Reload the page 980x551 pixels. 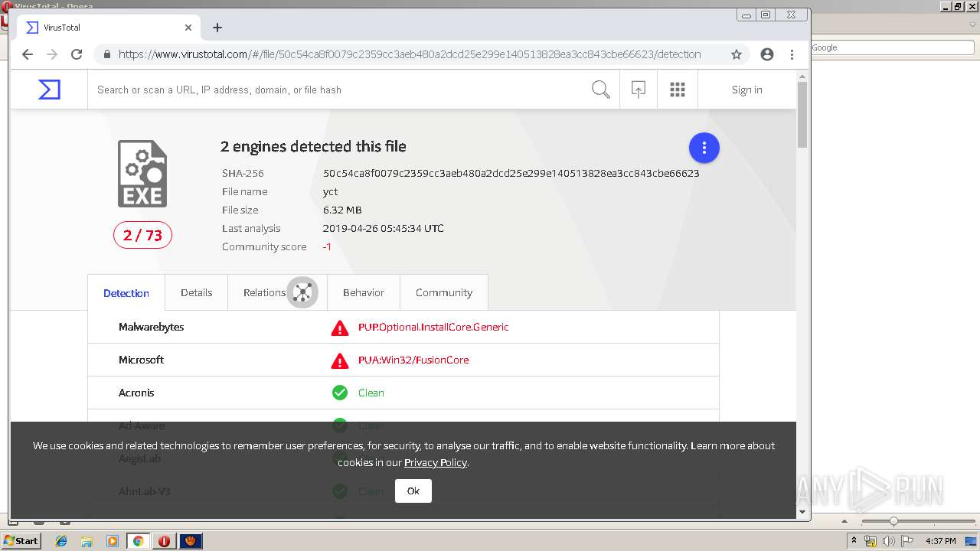pyautogui.click(x=77, y=54)
